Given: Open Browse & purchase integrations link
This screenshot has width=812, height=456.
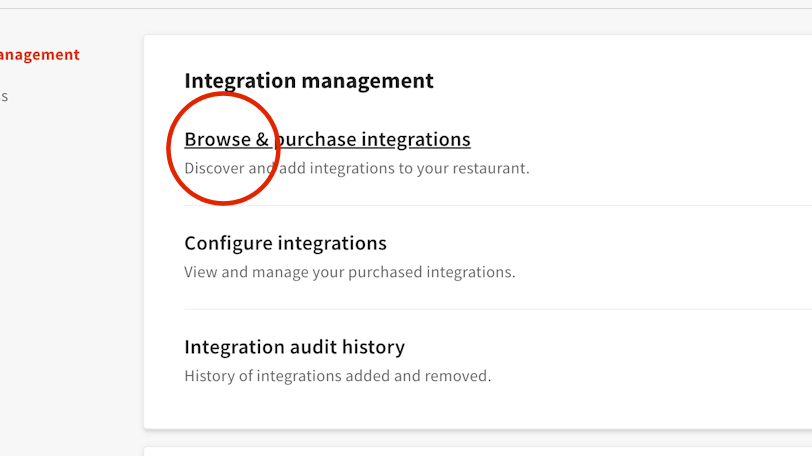Looking at the screenshot, I should (327, 139).
